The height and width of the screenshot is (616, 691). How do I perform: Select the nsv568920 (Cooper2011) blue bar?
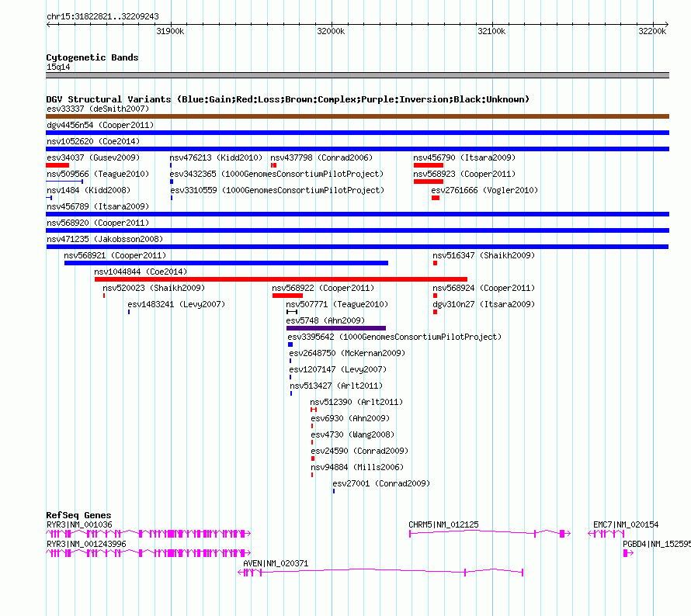point(357,230)
